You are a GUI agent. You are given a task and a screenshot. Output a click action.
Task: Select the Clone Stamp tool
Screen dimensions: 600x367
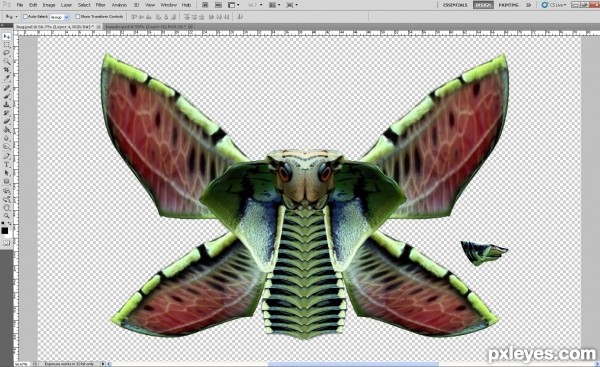click(x=7, y=104)
